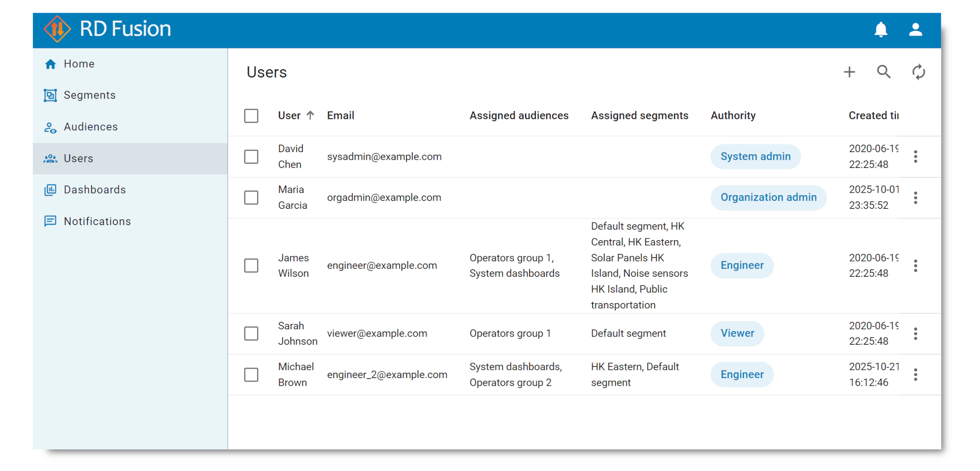Select David Chen's row checkbox

[251, 157]
